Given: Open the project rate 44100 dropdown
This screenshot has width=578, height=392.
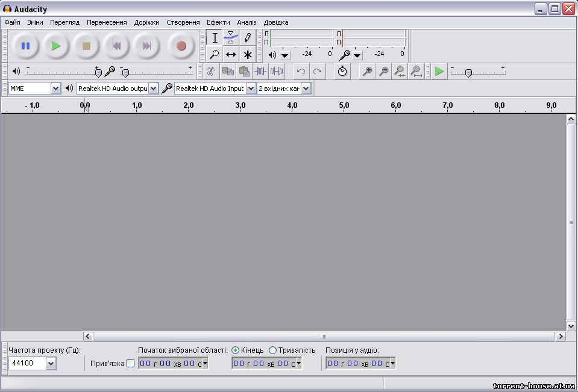Looking at the screenshot, I should (x=51, y=364).
